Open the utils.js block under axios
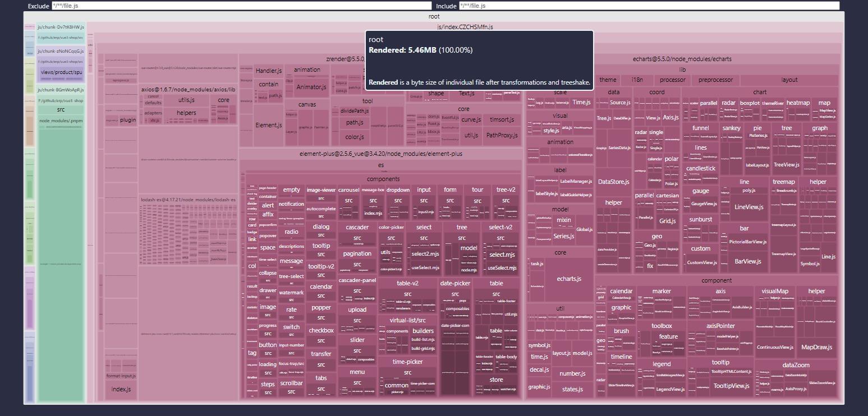The width and height of the screenshot is (868, 416). click(x=186, y=100)
